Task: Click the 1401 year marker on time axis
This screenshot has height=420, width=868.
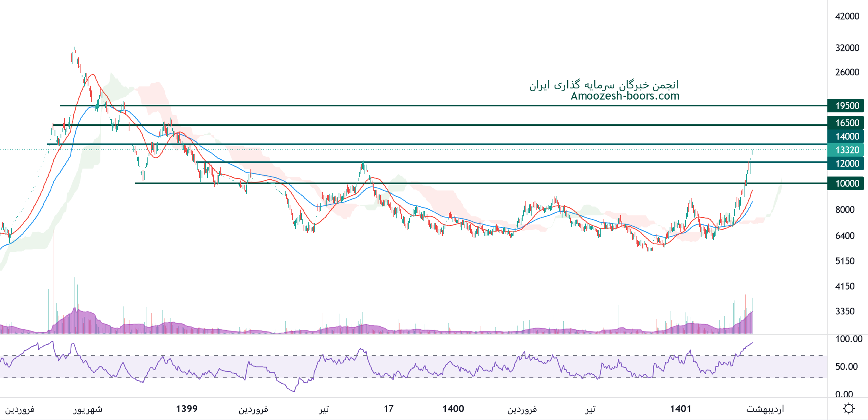Action: click(680, 409)
